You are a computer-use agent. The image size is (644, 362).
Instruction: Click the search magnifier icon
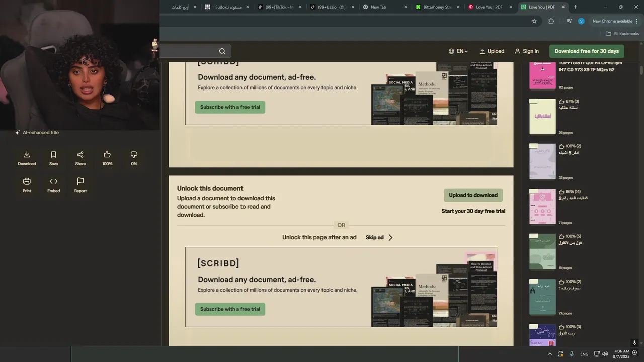pyautogui.click(x=222, y=51)
